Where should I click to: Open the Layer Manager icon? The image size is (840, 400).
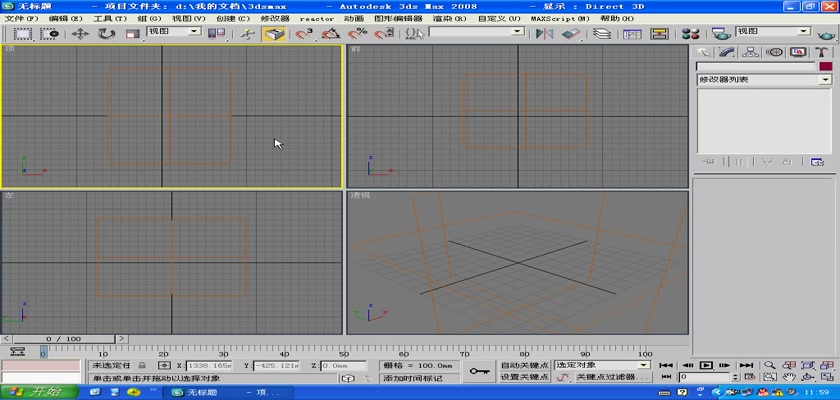click(602, 34)
